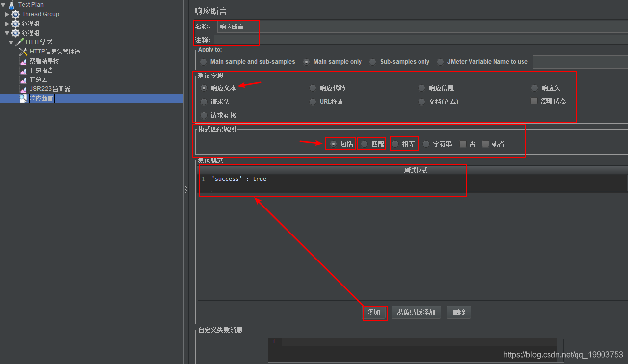This screenshot has width=628, height=364.
Task: Choose Main sample only option
Action: click(x=307, y=62)
